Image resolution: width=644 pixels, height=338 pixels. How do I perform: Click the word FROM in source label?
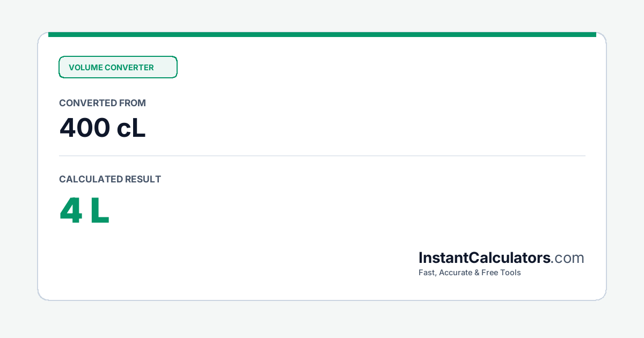[x=133, y=103]
